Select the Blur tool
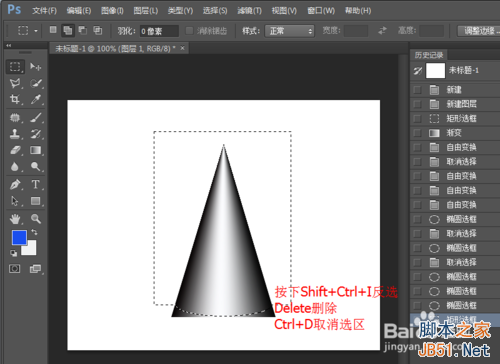 (15, 166)
